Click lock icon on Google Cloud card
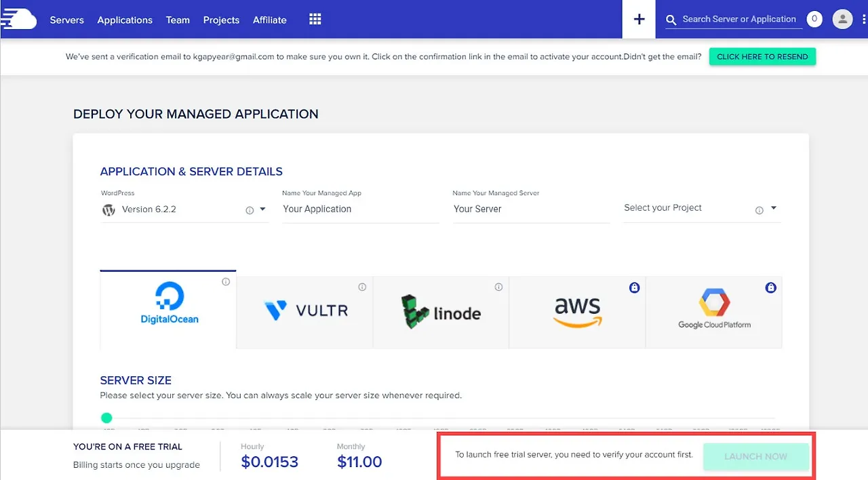 coord(770,288)
